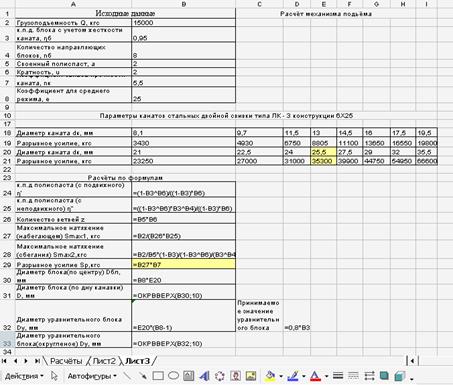
Task: Insert WordArt object
Action: click(204, 376)
